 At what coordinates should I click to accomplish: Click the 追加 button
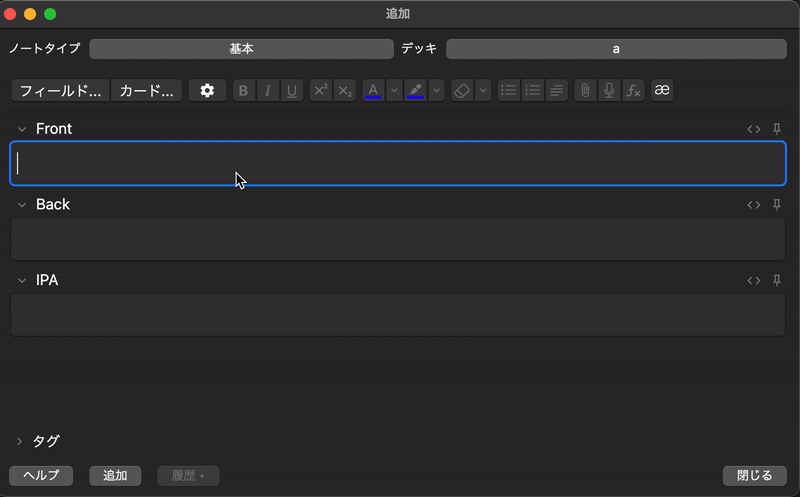click(115, 476)
